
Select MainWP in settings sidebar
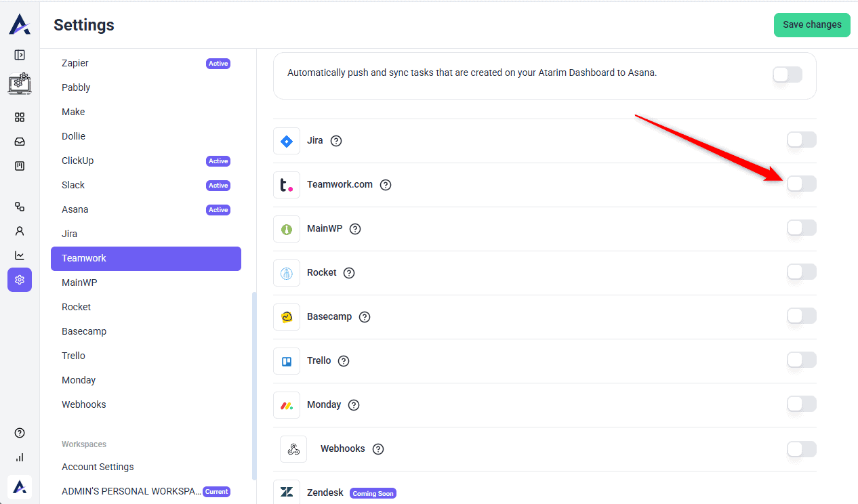[146, 282]
